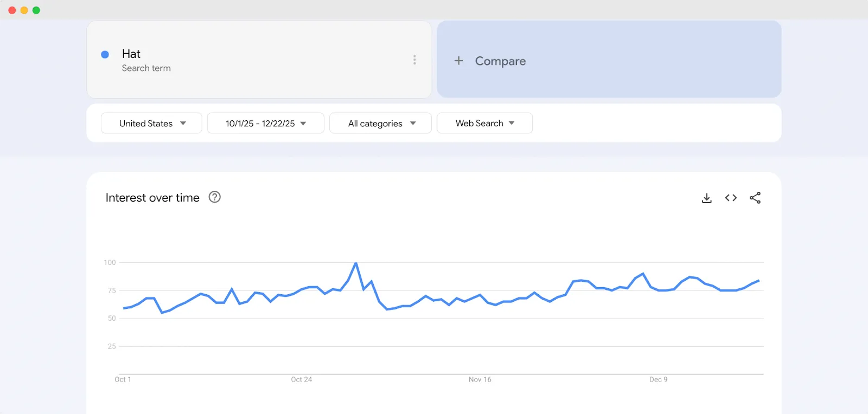Open the Hat search term options menu

[x=414, y=60]
